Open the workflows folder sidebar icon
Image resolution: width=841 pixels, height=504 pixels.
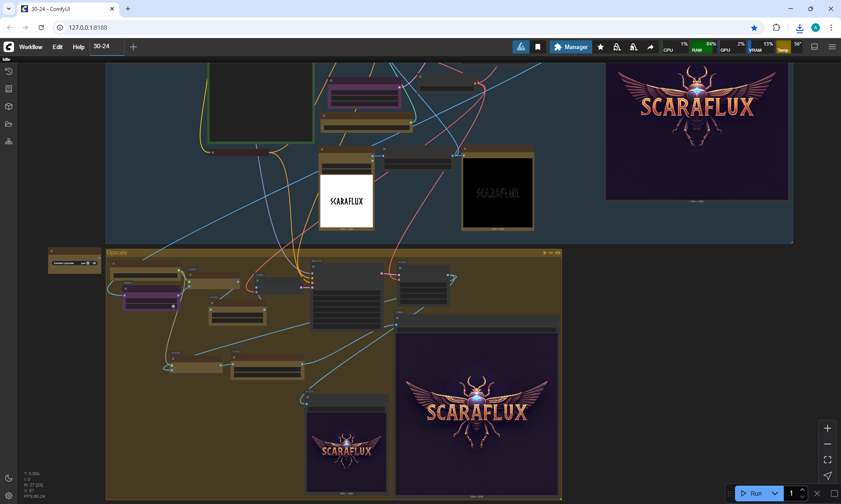9,124
